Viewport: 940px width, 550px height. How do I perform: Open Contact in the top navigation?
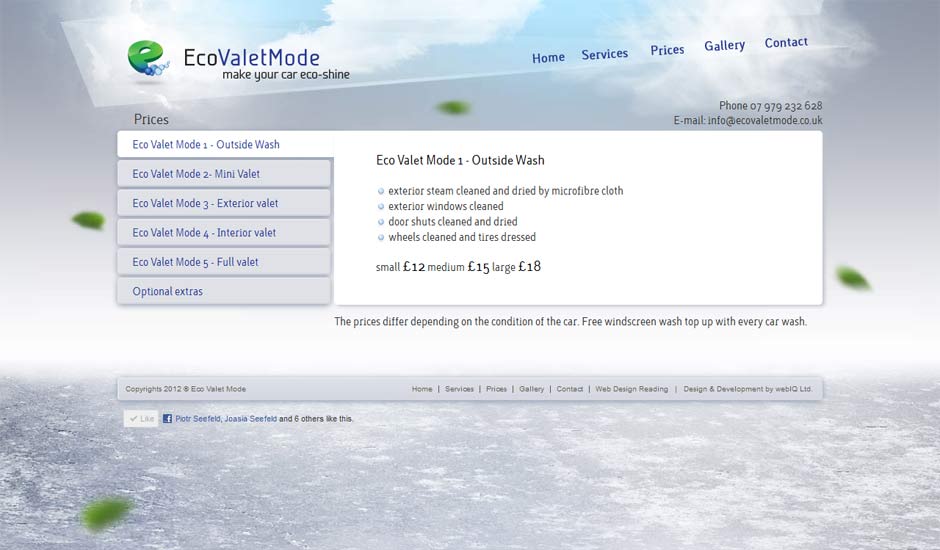(x=786, y=43)
